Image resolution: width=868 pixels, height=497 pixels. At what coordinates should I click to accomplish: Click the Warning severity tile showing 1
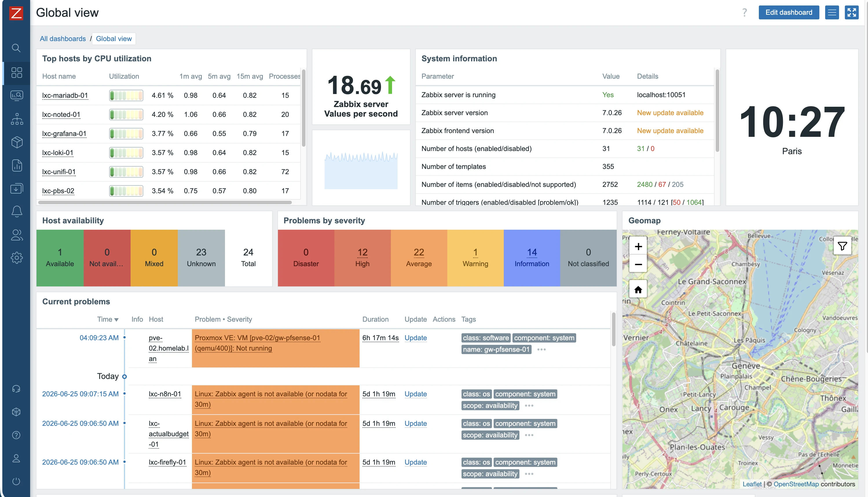(x=475, y=258)
